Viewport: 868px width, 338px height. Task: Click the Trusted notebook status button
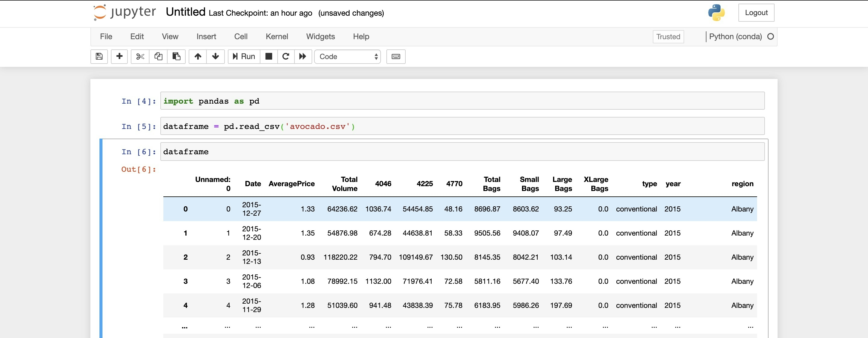(668, 37)
